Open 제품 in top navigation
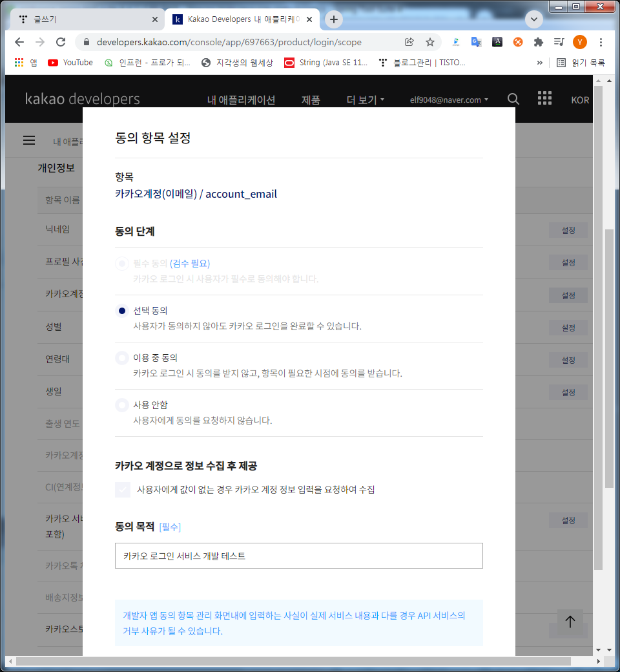This screenshot has height=672, width=620. [311, 100]
